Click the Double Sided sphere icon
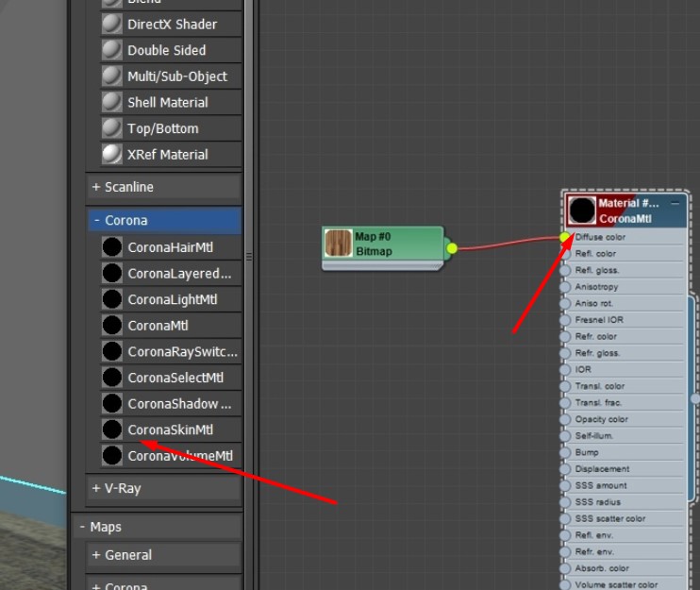 point(111,50)
